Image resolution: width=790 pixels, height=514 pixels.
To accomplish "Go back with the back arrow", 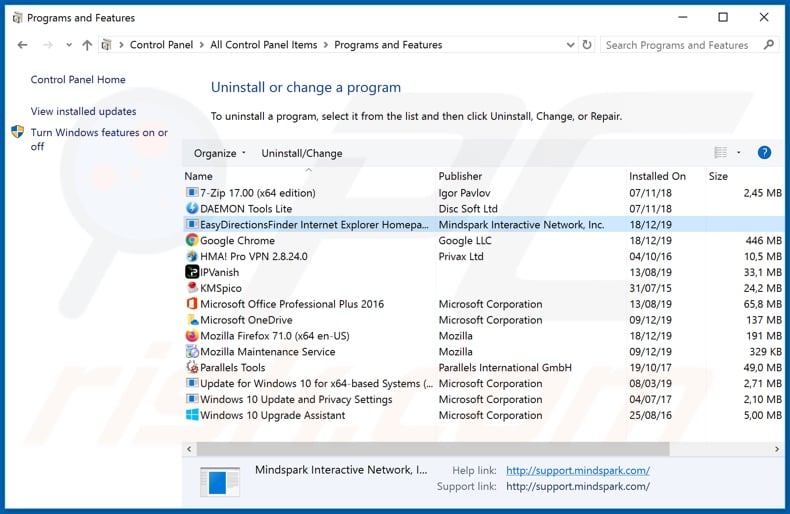I will [22, 45].
